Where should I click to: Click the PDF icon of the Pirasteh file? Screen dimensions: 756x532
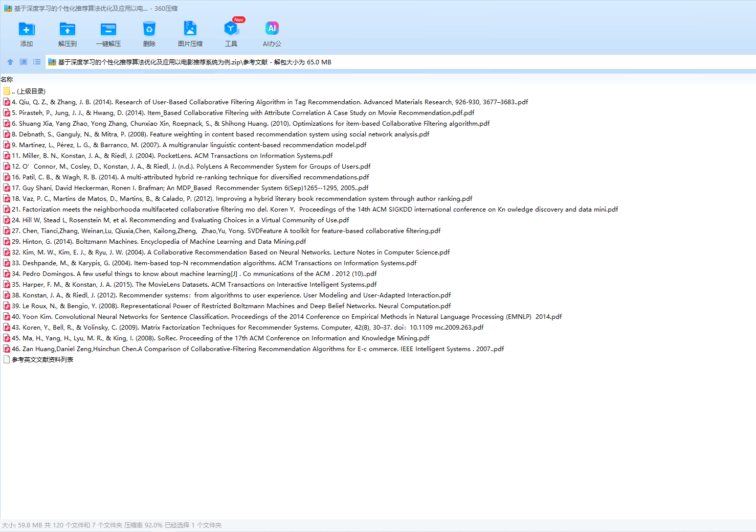pos(7,113)
